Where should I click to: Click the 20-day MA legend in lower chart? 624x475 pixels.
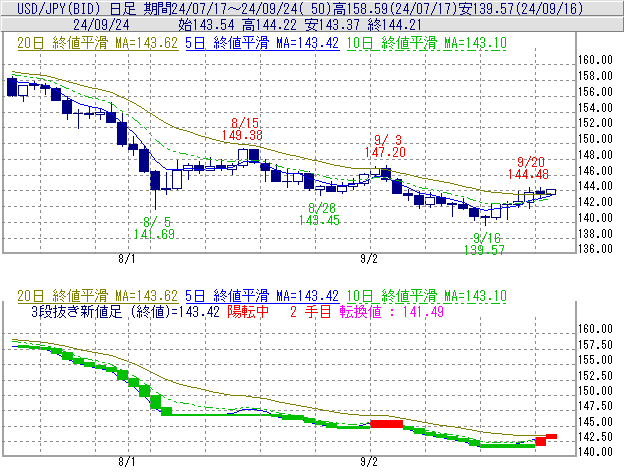[x=98, y=296]
